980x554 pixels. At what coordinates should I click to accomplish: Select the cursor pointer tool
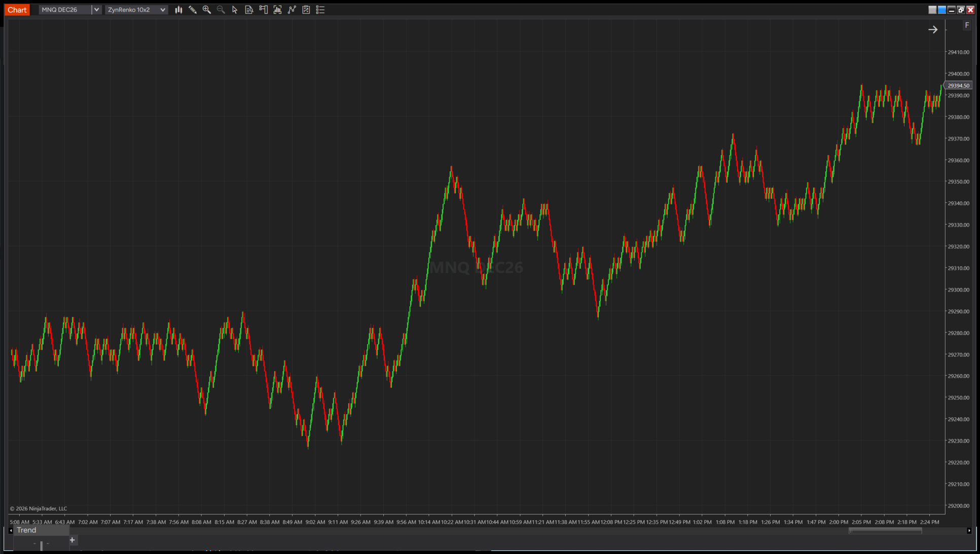coord(235,10)
